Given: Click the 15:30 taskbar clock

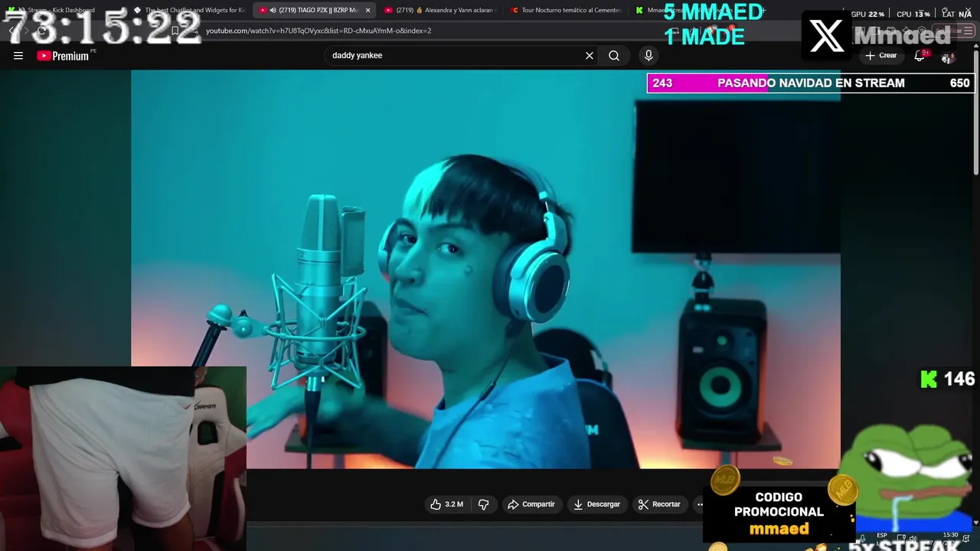Looking at the screenshot, I should pos(950,536).
